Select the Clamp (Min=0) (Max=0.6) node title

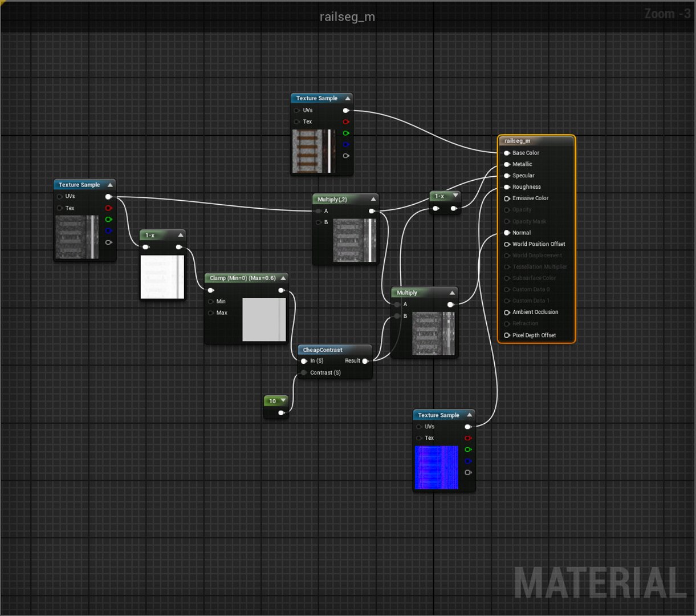[x=243, y=278]
